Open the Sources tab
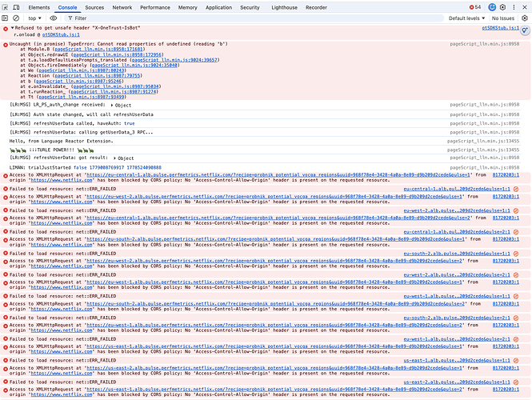This screenshot has width=532, height=400. (94, 7)
